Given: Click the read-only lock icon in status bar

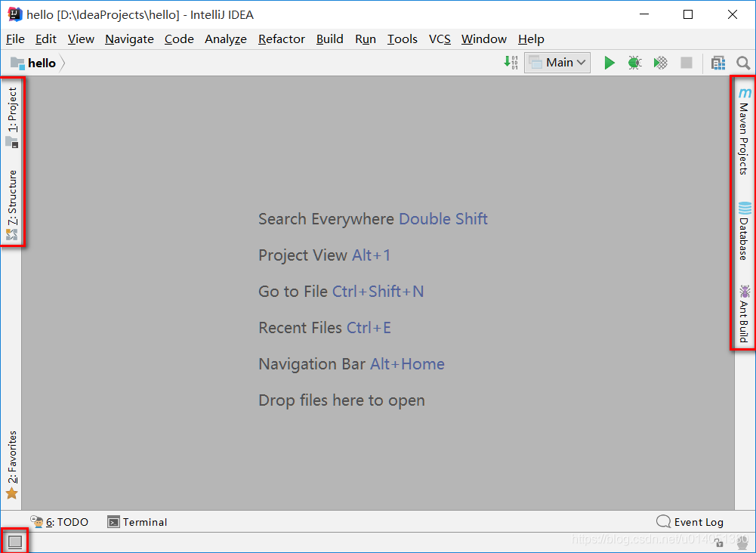Looking at the screenshot, I should click(x=719, y=543).
